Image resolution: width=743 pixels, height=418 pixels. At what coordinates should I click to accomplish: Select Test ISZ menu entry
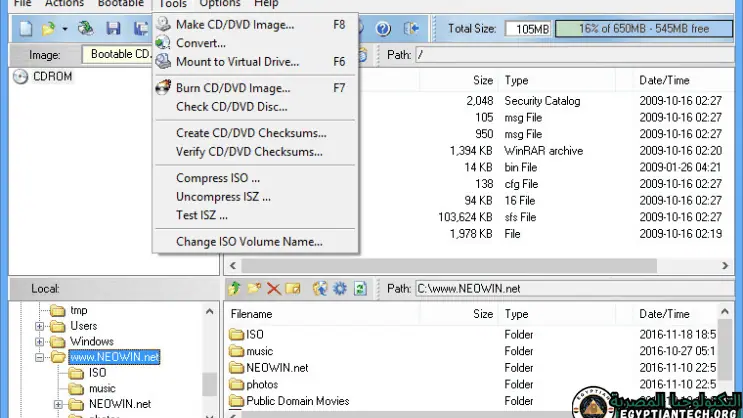pyautogui.click(x=255, y=215)
